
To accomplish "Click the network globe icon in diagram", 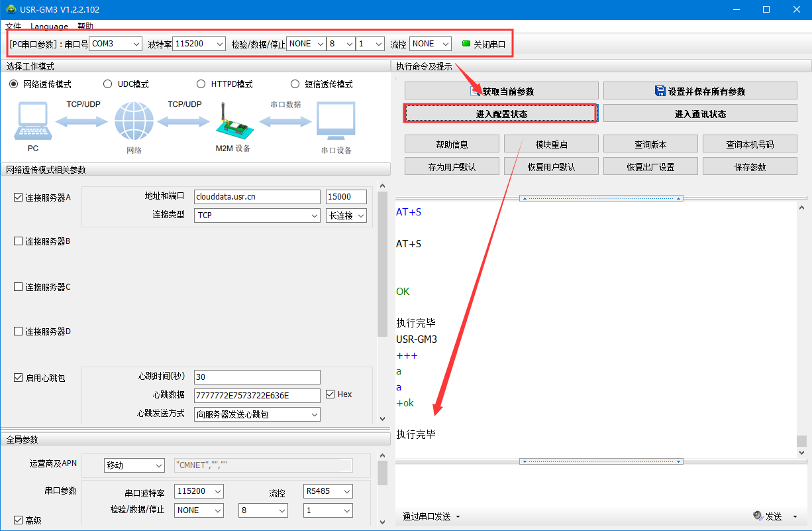I will pos(134,122).
